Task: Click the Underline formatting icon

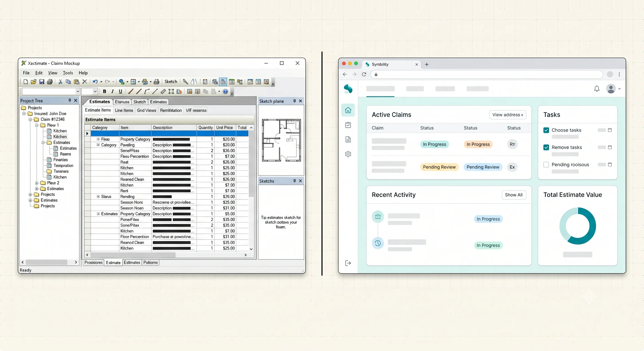Action: [121, 91]
